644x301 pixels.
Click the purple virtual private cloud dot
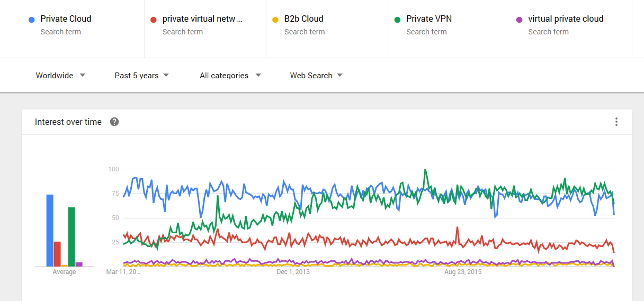click(519, 20)
